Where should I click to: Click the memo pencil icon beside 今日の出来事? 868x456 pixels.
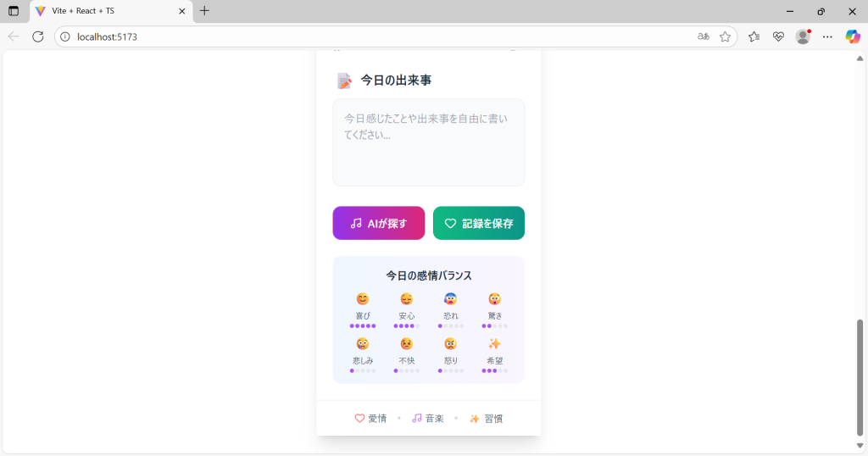344,81
